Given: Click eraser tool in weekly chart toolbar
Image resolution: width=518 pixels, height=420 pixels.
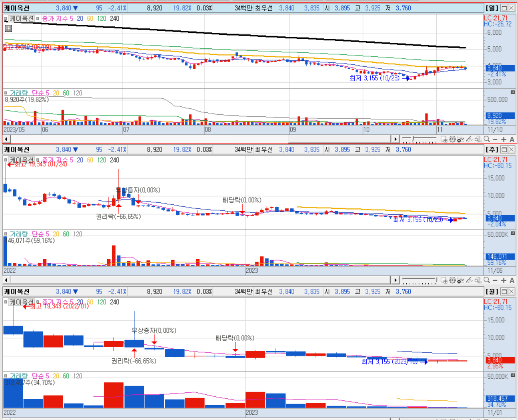Looking at the screenshot, I should click(478, 280).
